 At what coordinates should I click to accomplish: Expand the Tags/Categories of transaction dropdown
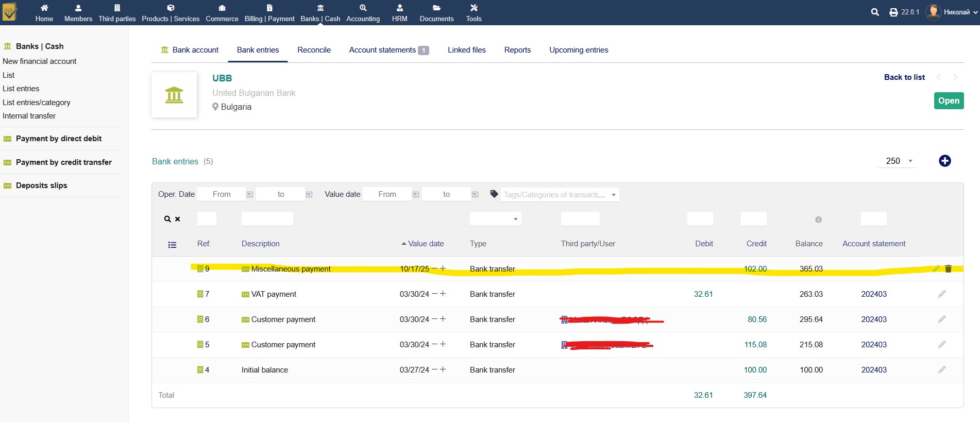pyautogui.click(x=613, y=195)
